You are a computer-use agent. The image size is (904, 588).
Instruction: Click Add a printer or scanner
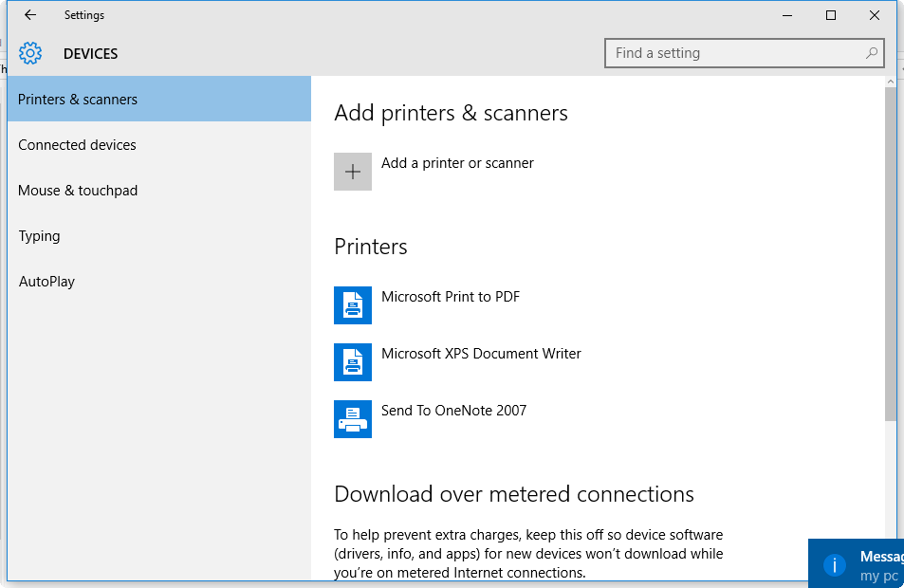click(457, 162)
